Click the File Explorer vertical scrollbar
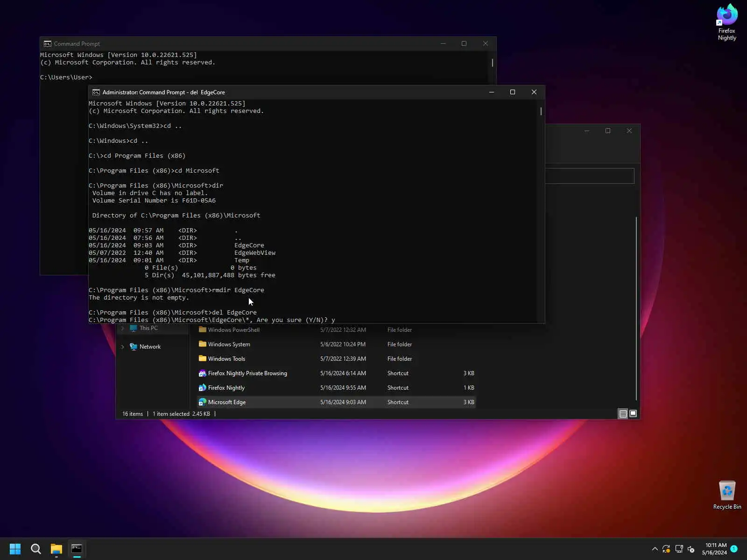The width and height of the screenshot is (747, 560). (x=636, y=308)
